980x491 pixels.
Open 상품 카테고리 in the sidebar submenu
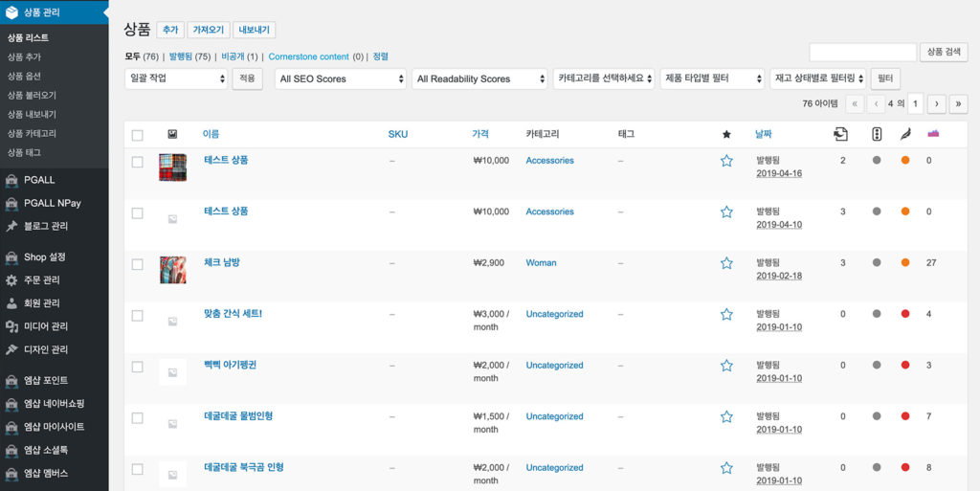click(x=32, y=133)
